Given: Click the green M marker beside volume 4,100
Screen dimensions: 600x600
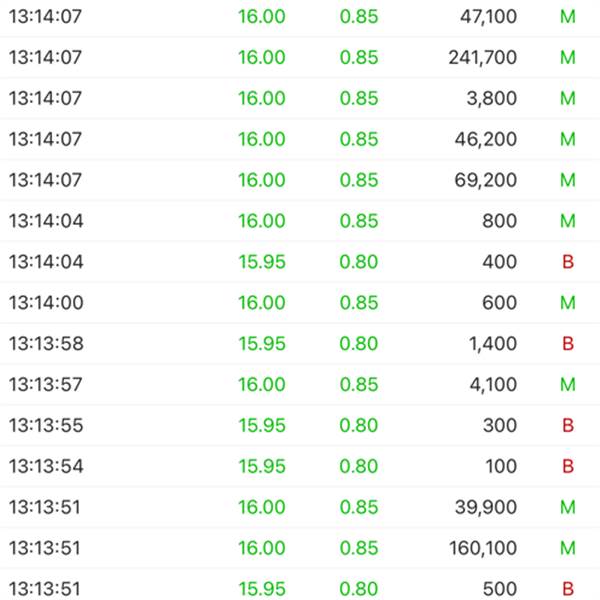Looking at the screenshot, I should point(568,385).
